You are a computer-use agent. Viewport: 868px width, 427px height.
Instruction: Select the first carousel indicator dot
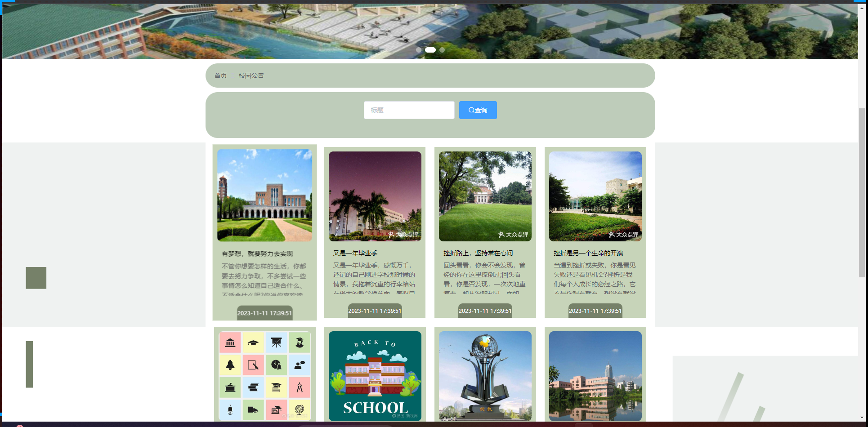[x=419, y=50]
